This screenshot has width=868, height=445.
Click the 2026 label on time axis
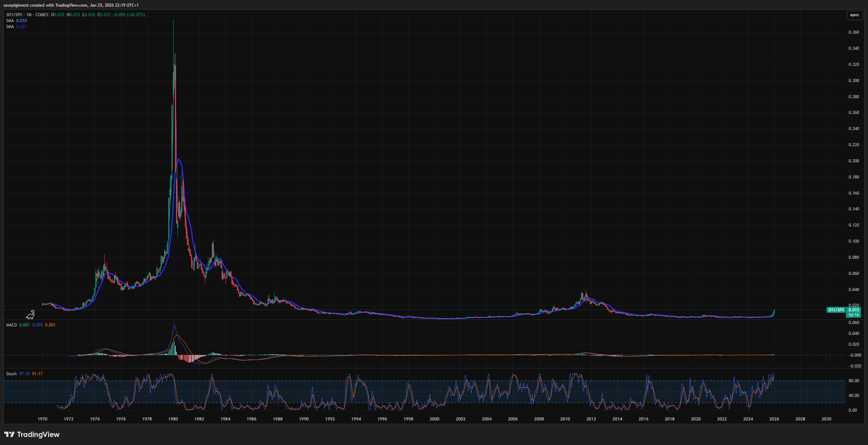tap(774, 419)
